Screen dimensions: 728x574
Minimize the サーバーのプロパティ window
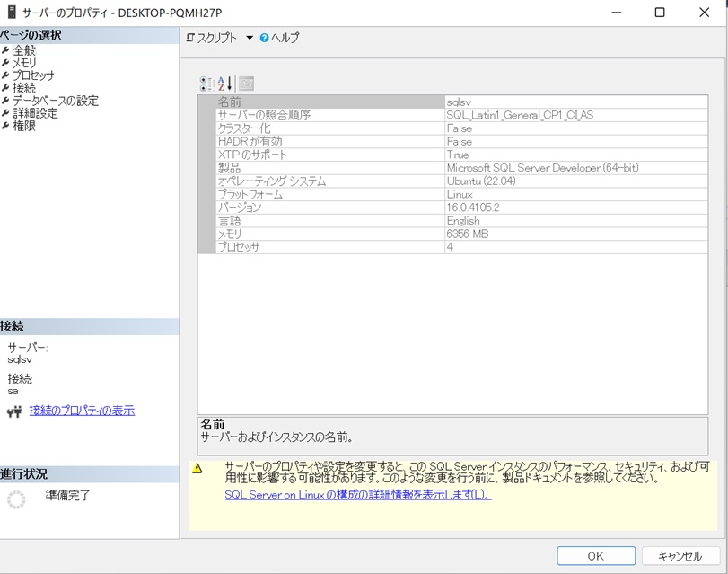point(617,13)
